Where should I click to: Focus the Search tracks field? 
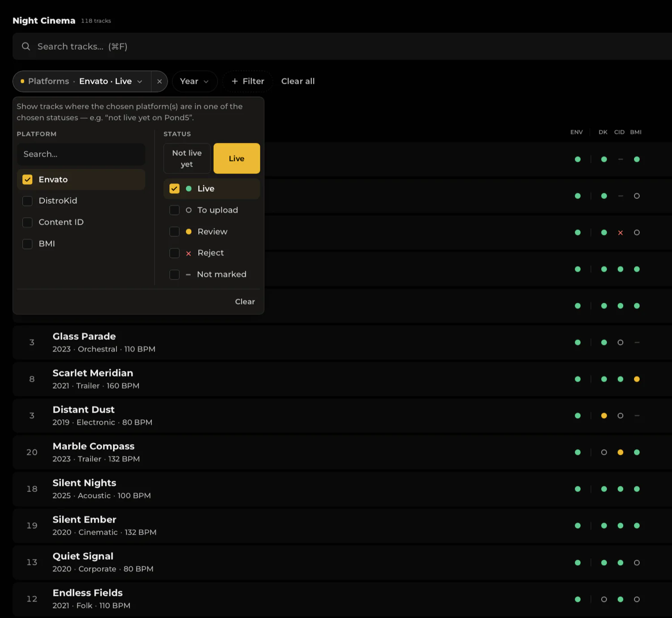[342, 46]
